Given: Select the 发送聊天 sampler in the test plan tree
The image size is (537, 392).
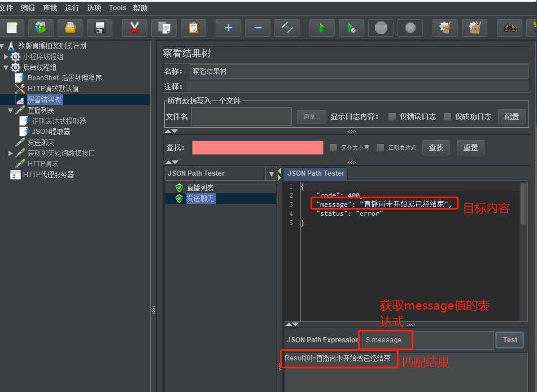Looking at the screenshot, I should tap(41, 142).
